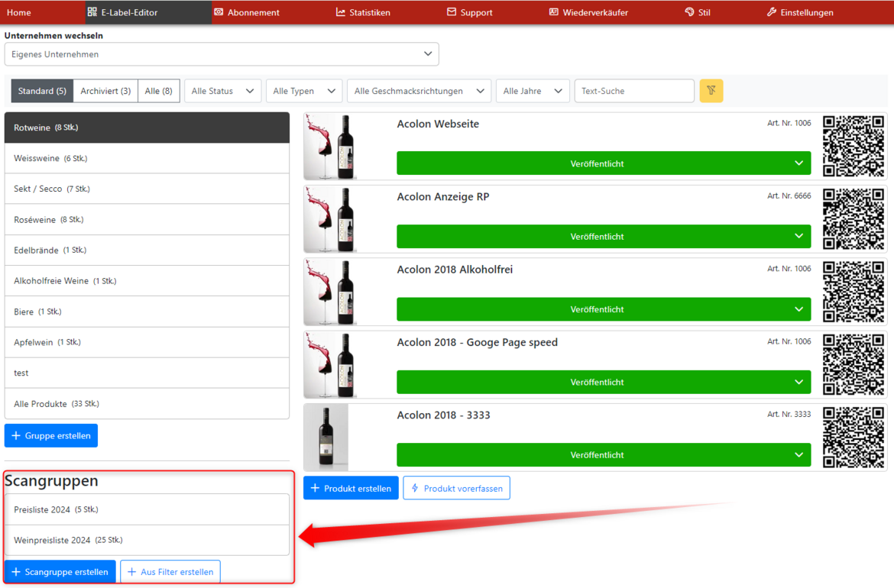Click the Acolon Anzeige RP bottle thumbnail
894x588 pixels.
click(330, 219)
